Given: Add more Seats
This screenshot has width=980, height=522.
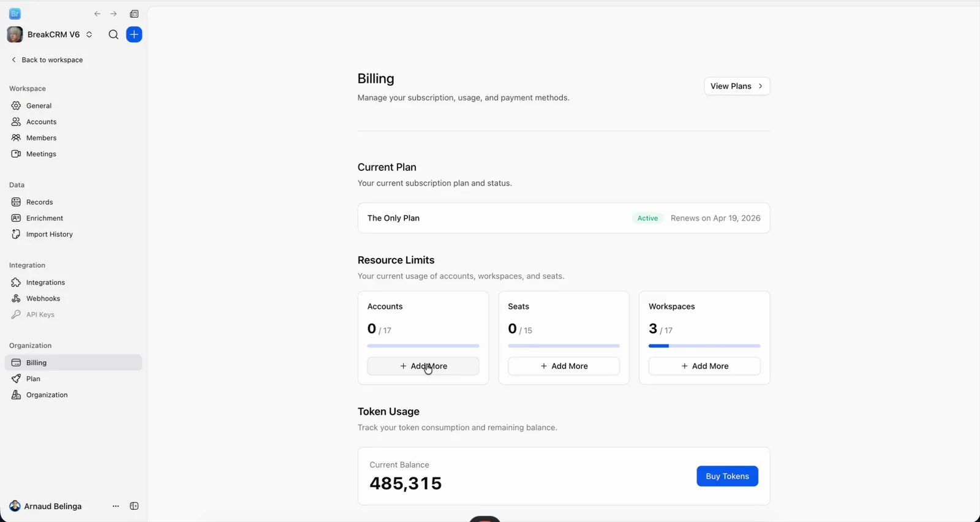Looking at the screenshot, I should click(x=563, y=366).
